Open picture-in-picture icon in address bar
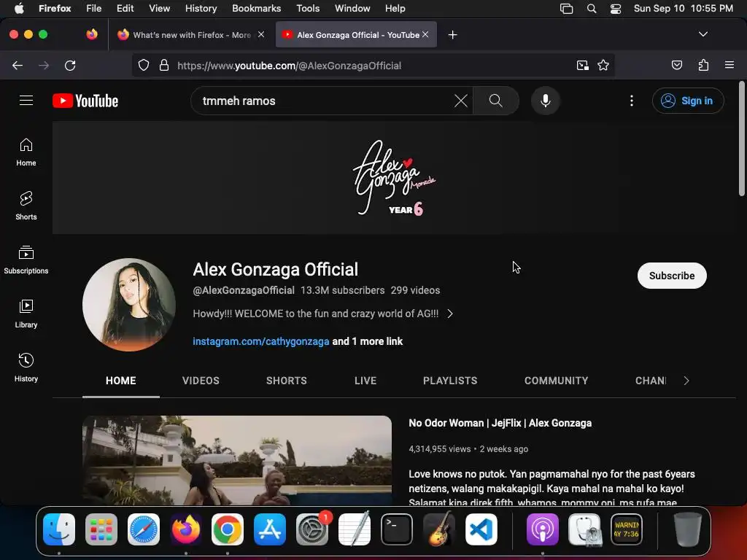 coord(583,66)
